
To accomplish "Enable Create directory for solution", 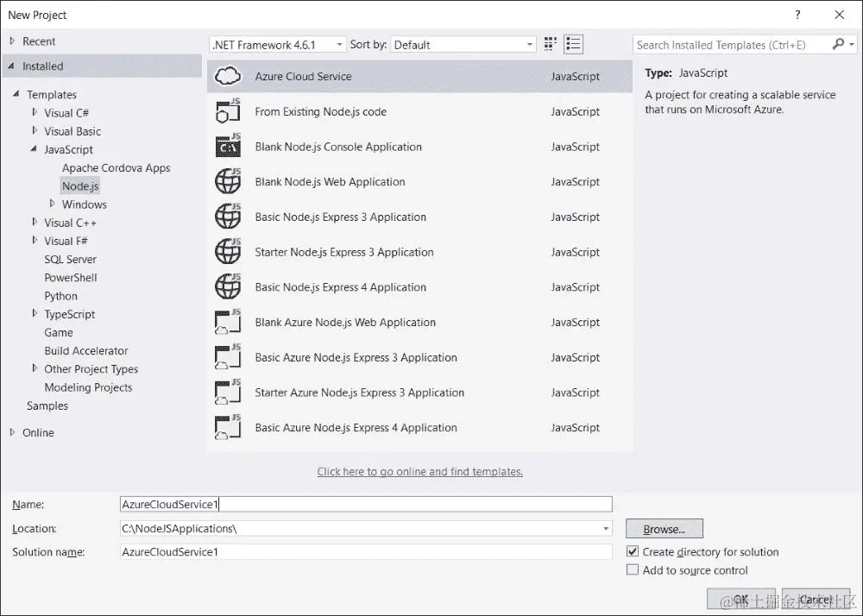I will click(x=633, y=551).
